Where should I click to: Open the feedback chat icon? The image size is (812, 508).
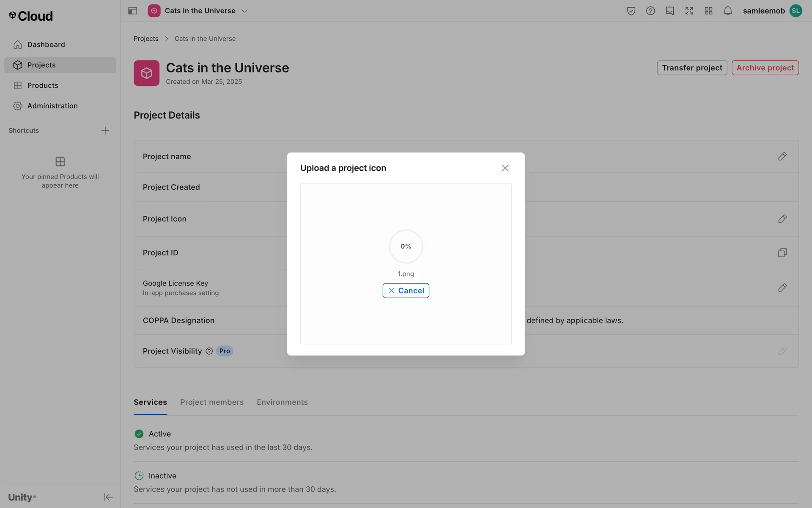[670, 11]
